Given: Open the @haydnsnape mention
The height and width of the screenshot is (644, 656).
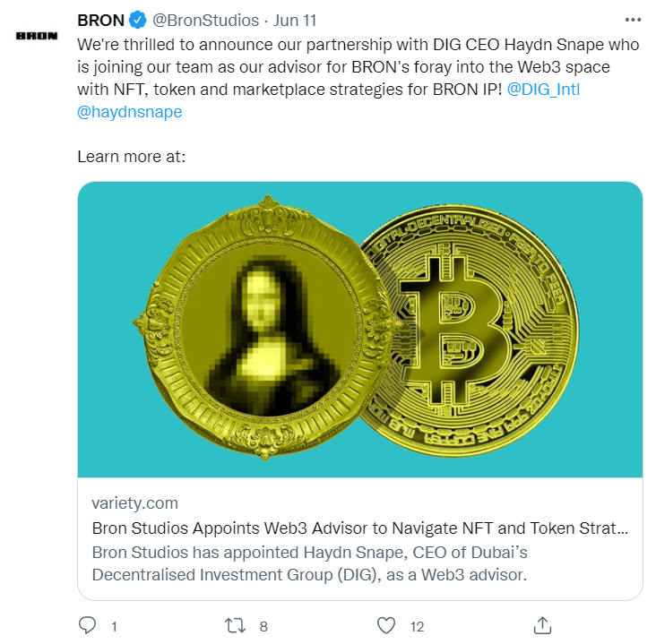Looking at the screenshot, I should click(130, 111).
